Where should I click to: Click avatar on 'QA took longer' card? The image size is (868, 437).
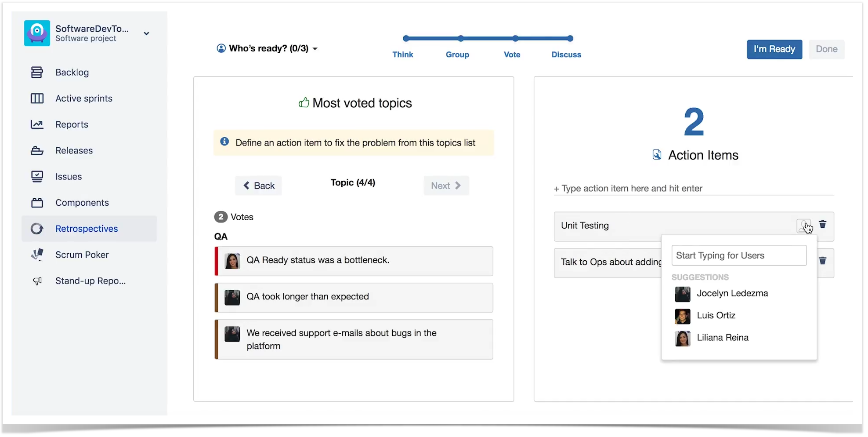[232, 298]
